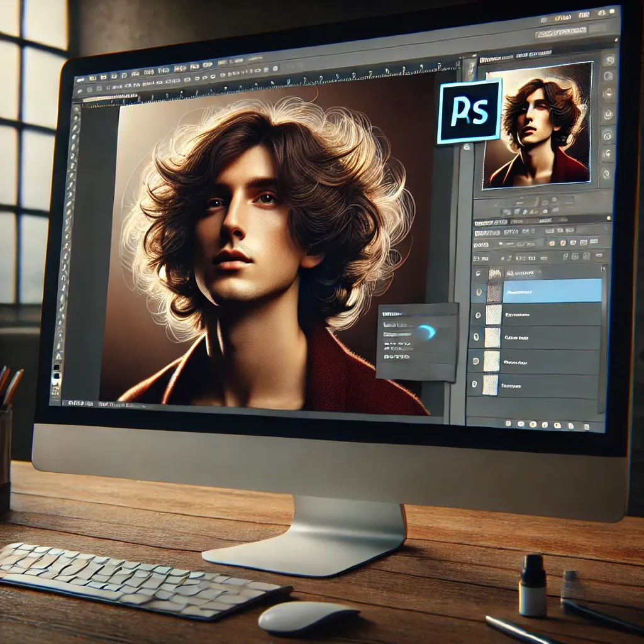This screenshot has height=644, width=644.
Task: Click the leftmost icon in the Layers panel footer
Action: (x=508, y=423)
